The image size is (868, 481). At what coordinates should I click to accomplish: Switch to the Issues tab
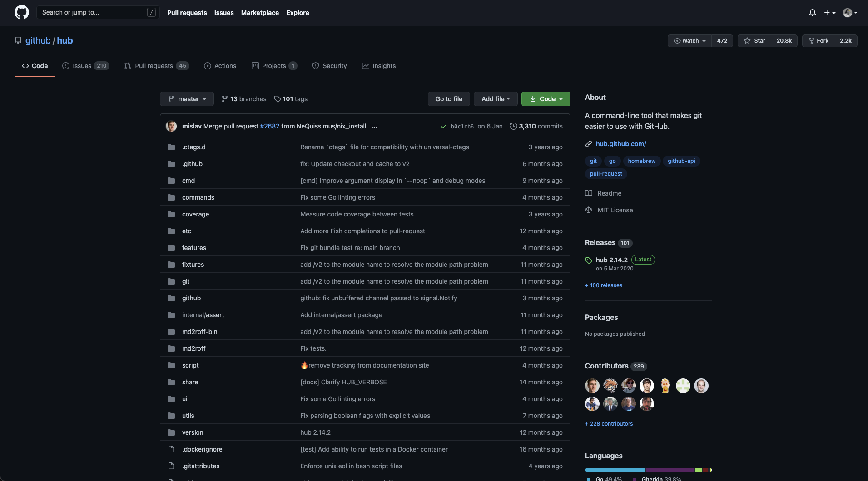[x=85, y=66]
